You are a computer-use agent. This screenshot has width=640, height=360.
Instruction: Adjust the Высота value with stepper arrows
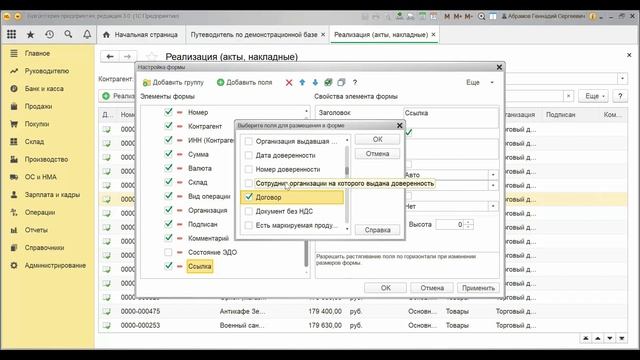point(469,224)
